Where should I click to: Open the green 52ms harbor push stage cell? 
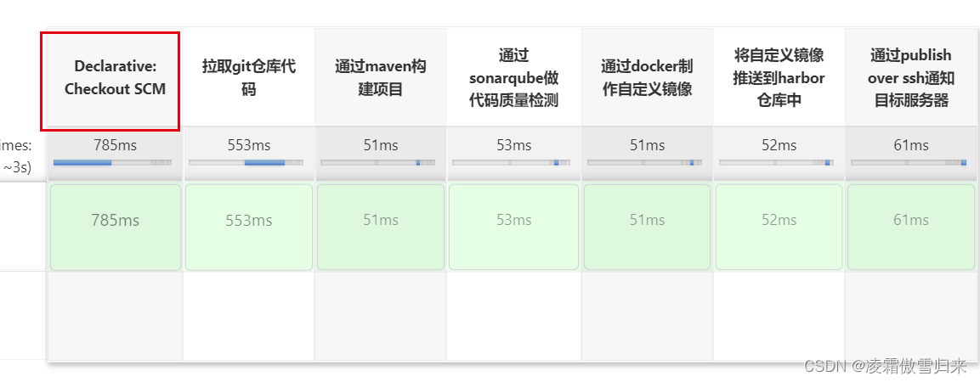(x=779, y=227)
